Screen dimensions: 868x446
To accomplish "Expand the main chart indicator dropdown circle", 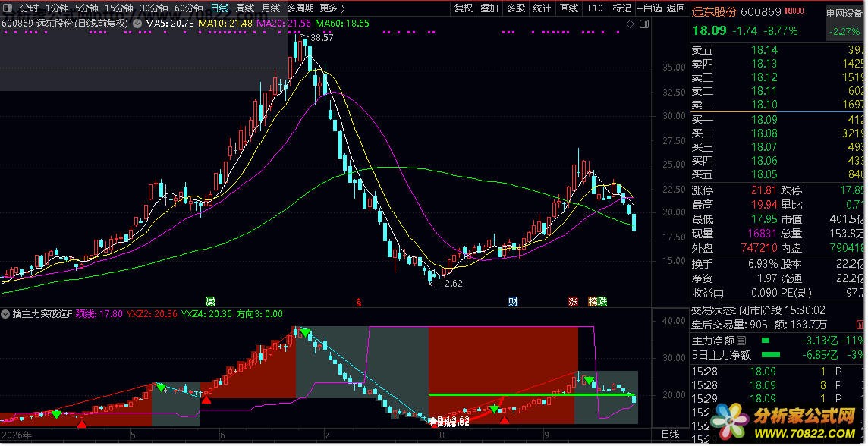I will [x=137, y=24].
